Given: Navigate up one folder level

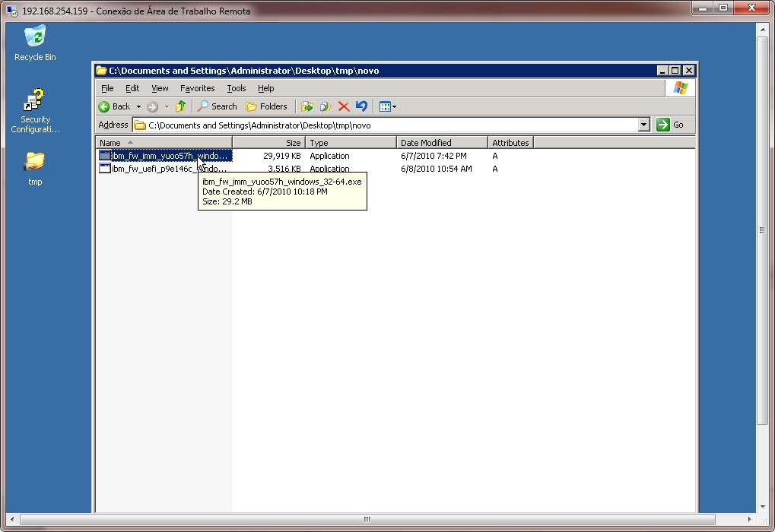Looking at the screenshot, I should click(x=180, y=106).
